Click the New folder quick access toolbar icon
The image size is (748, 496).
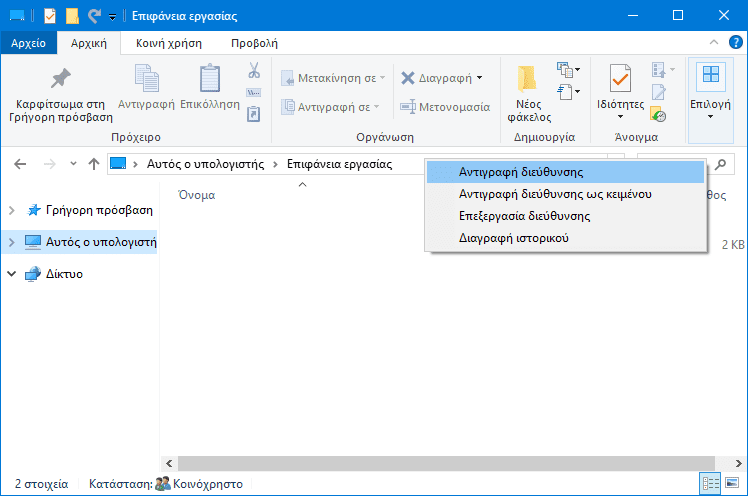tap(72, 16)
